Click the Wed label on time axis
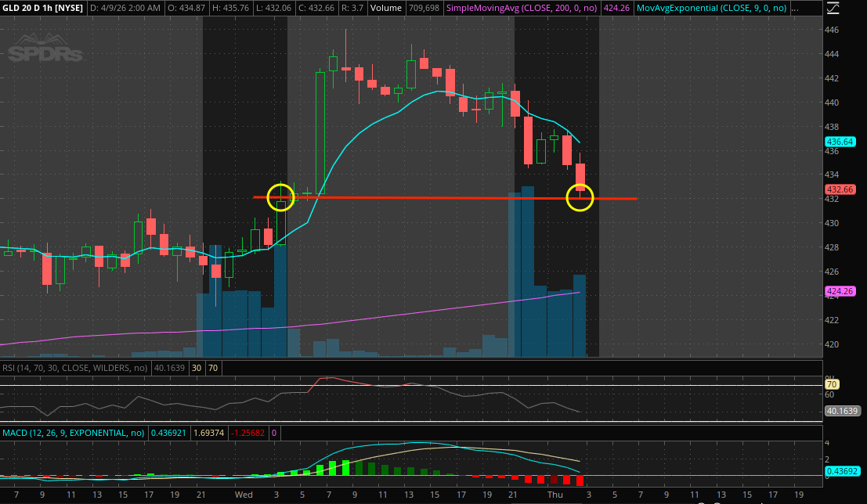Screen dimensions: 867x504 pos(244,495)
